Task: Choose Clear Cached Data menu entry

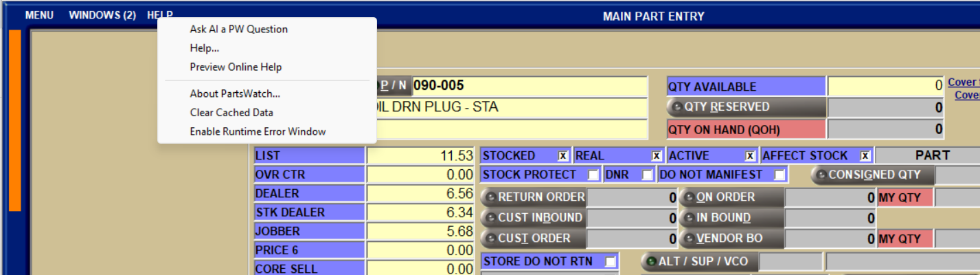Action: pos(231,113)
